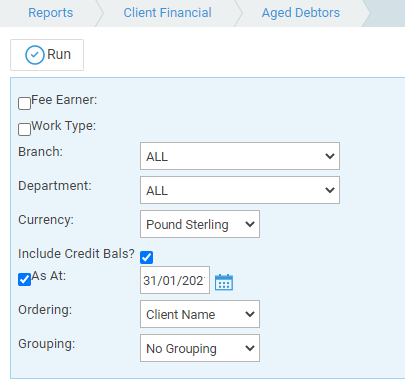Click the Work Type label
Image resolution: width=405 pixels, height=381 pixels.
coord(63,126)
